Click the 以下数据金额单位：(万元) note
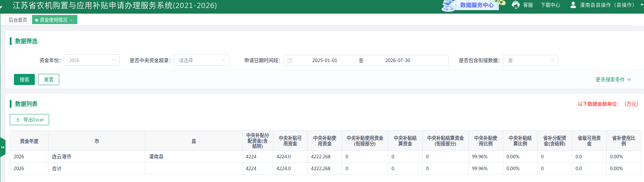 (608, 104)
